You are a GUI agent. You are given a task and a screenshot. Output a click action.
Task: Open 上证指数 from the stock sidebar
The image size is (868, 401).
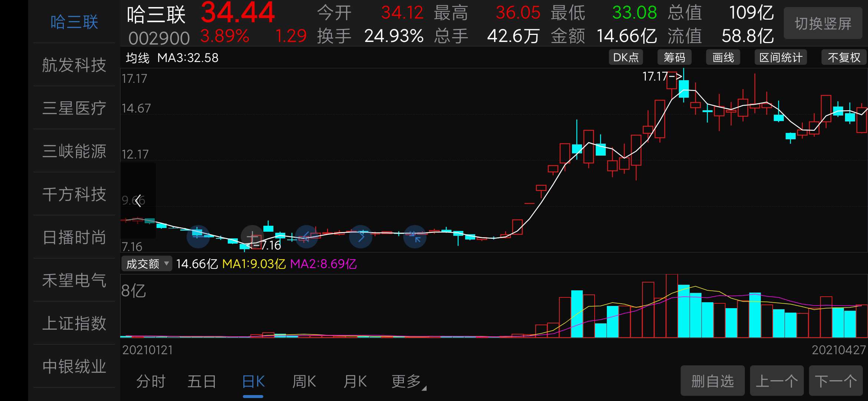(x=74, y=323)
